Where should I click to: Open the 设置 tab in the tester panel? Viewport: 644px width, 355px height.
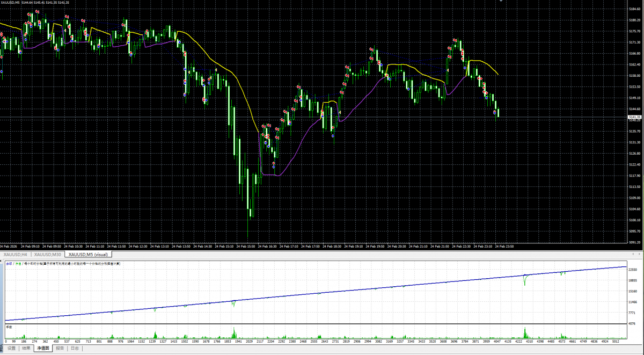(x=11, y=349)
